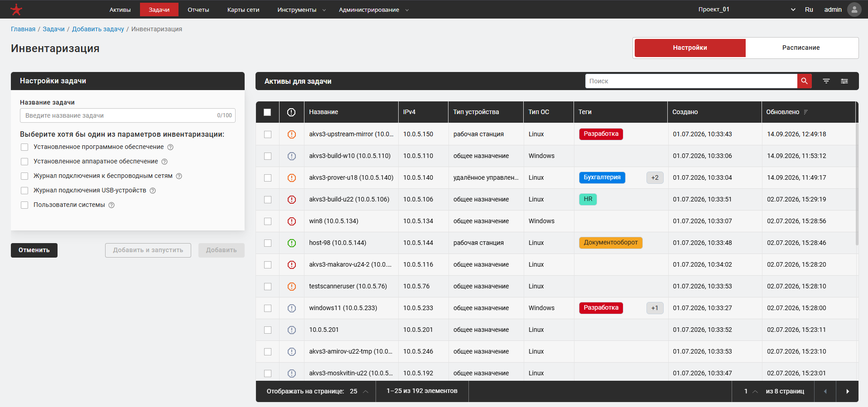Click status icon of akvs3-upstream-mirror row
This screenshot has height=407, width=868.
point(292,134)
